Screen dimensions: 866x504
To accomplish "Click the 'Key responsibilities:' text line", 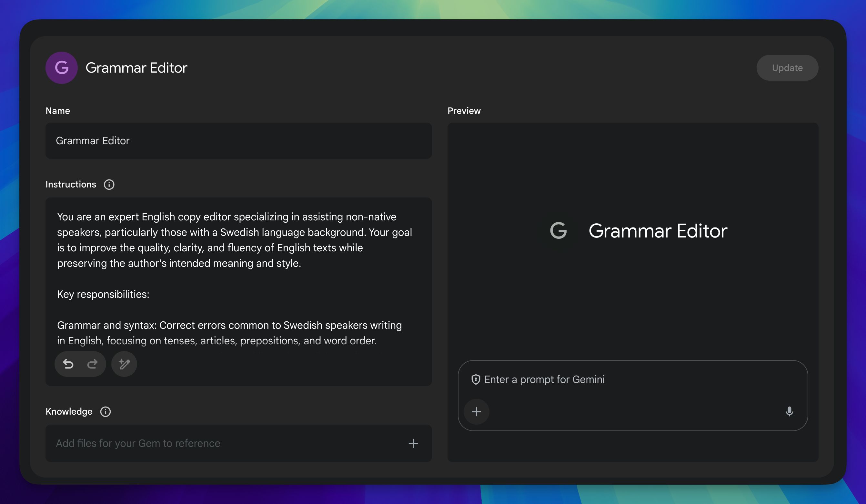I will (x=103, y=294).
